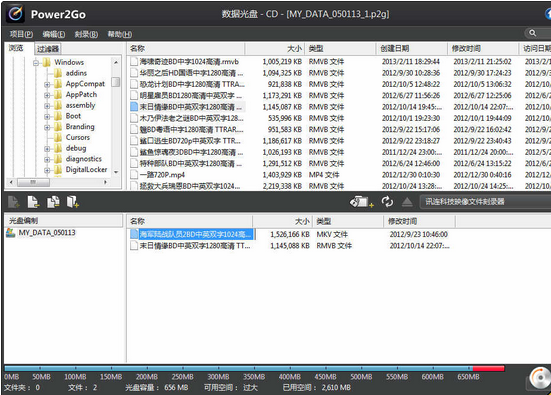Click the burn disc icon at bottom right
Image resolution: width=551 pixels, height=395 pixels.
pos(540,378)
